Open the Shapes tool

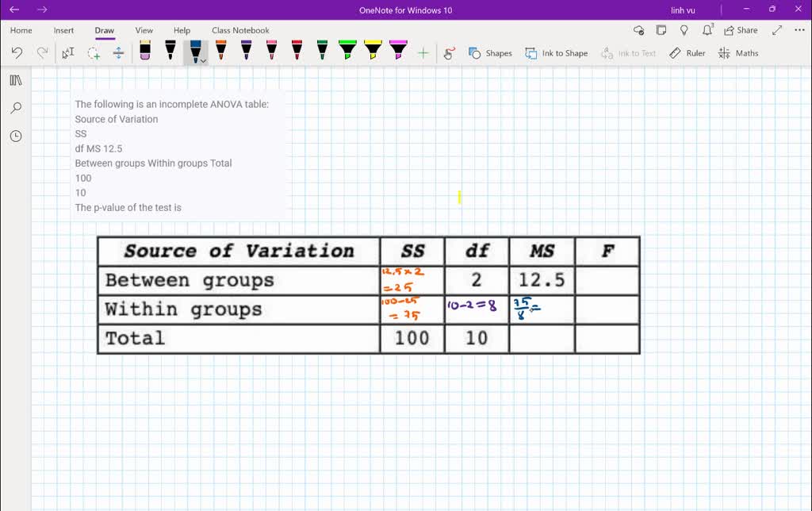pos(490,53)
